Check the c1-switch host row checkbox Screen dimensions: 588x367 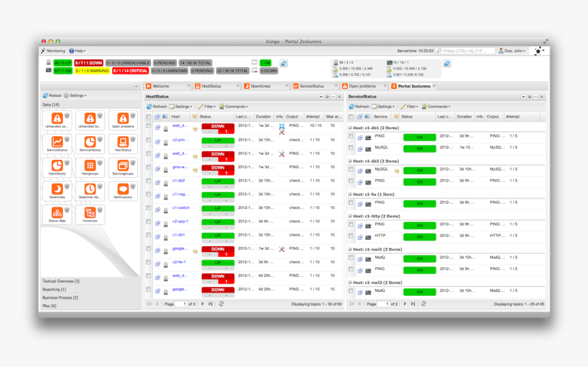pos(149,208)
